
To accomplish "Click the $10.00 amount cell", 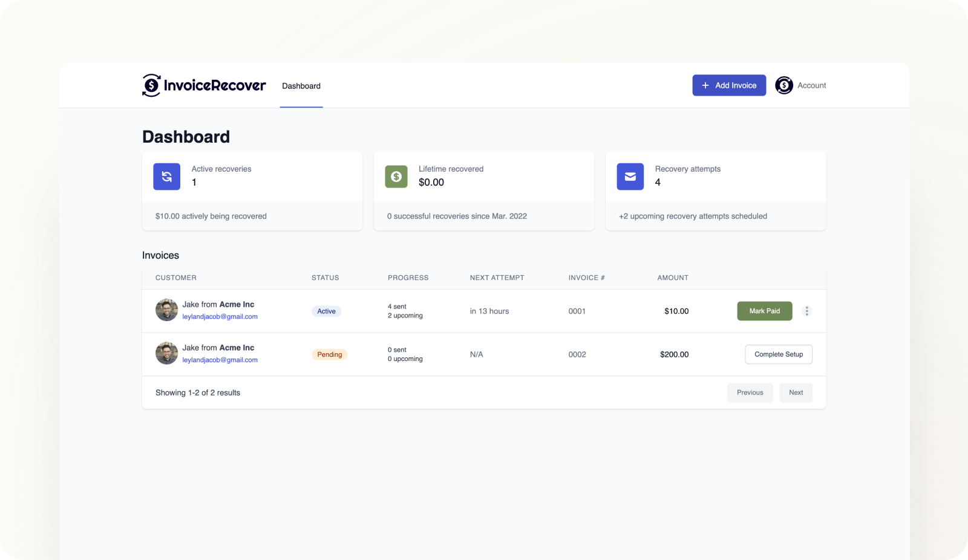I will [x=676, y=311].
